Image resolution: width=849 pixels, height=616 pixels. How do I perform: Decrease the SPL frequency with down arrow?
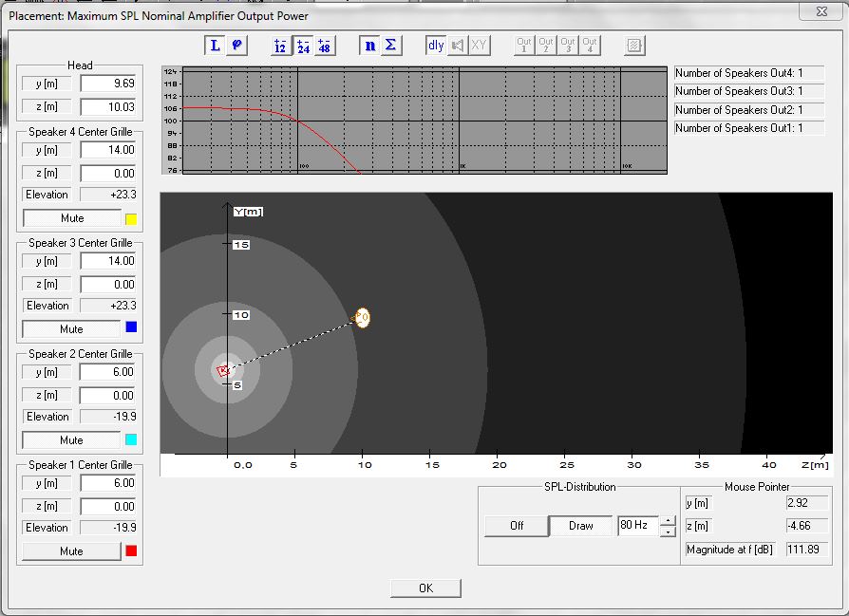pos(669,532)
